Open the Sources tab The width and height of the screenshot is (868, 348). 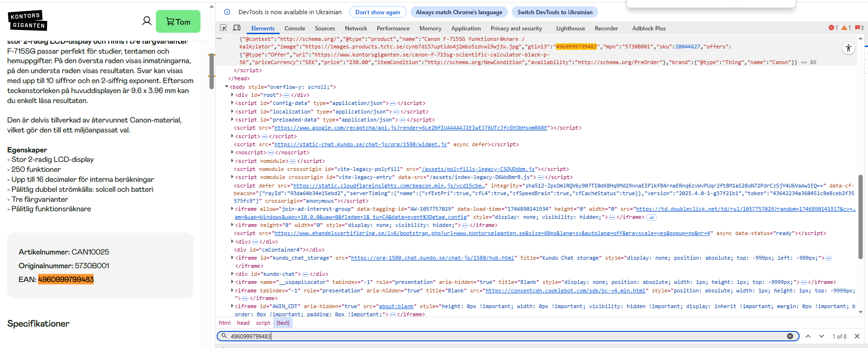[325, 28]
